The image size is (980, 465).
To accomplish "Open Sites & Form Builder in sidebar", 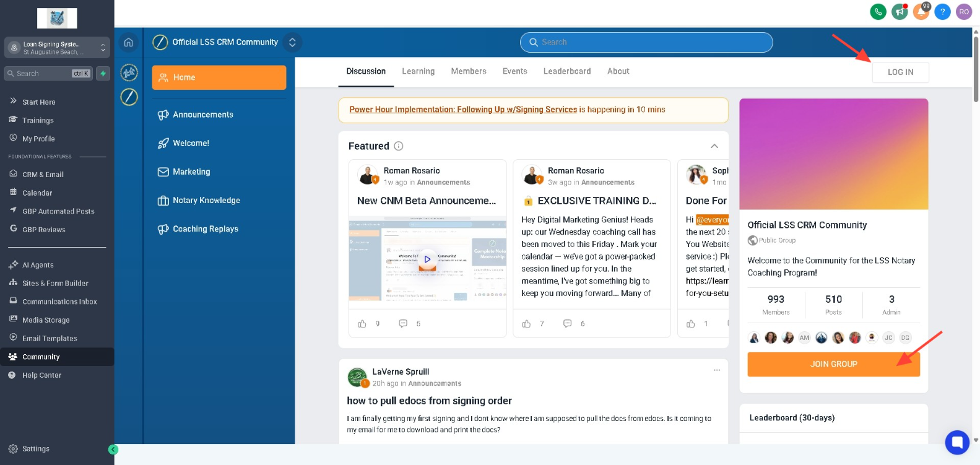I will [x=55, y=284].
